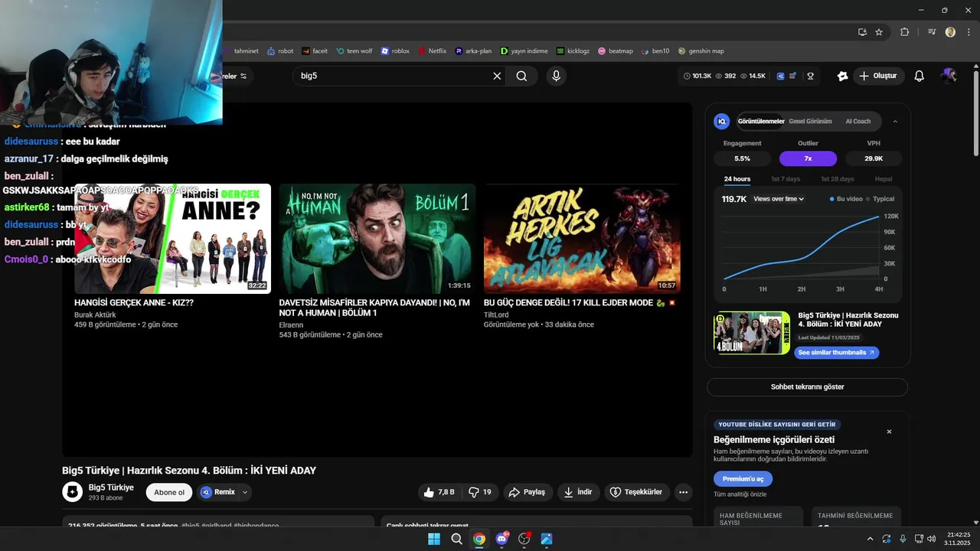Expand the Remix button dropdown arrow
Screen dimensions: 980x551
tap(245, 492)
